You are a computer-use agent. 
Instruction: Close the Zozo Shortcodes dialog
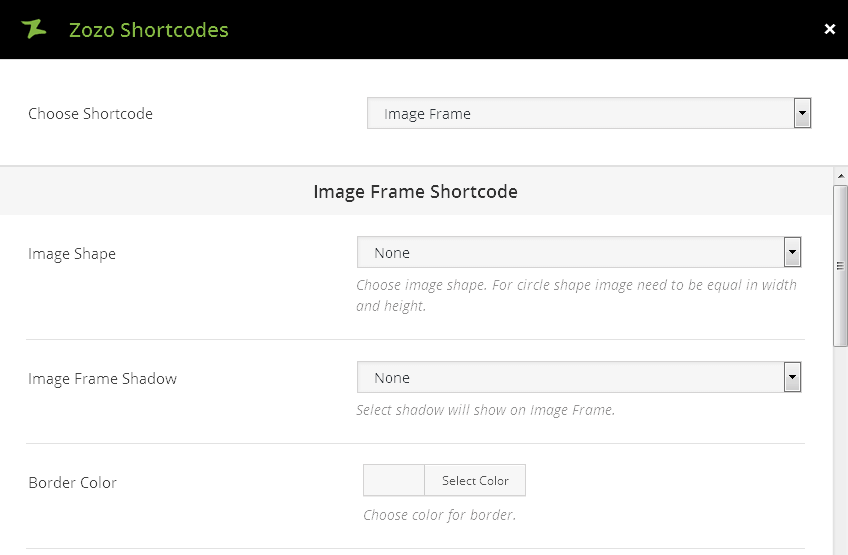pyautogui.click(x=829, y=29)
